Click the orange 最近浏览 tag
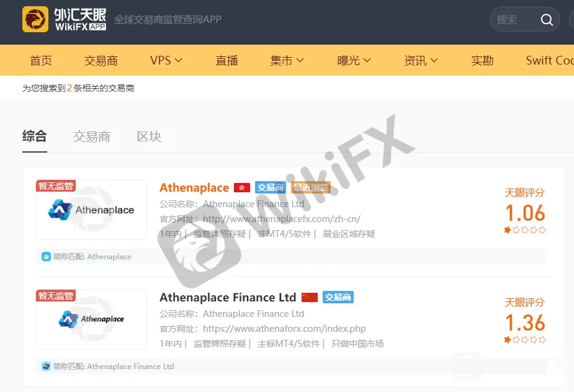This screenshot has height=392, width=574. (311, 187)
